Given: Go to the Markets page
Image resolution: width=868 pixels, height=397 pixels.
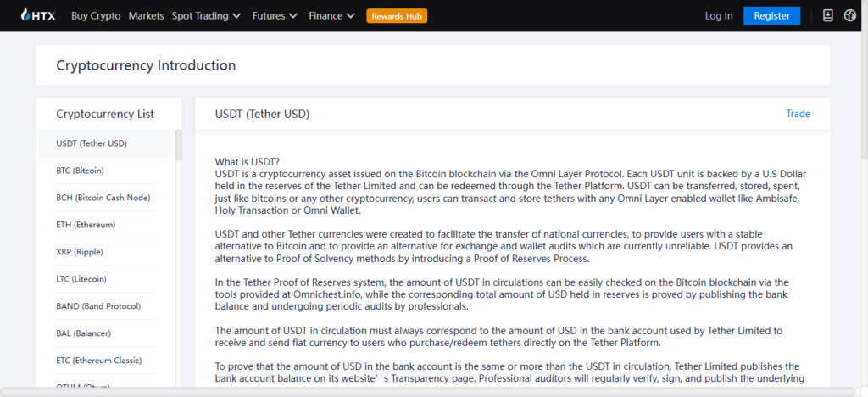Looking at the screenshot, I should (x=146, y=16).
